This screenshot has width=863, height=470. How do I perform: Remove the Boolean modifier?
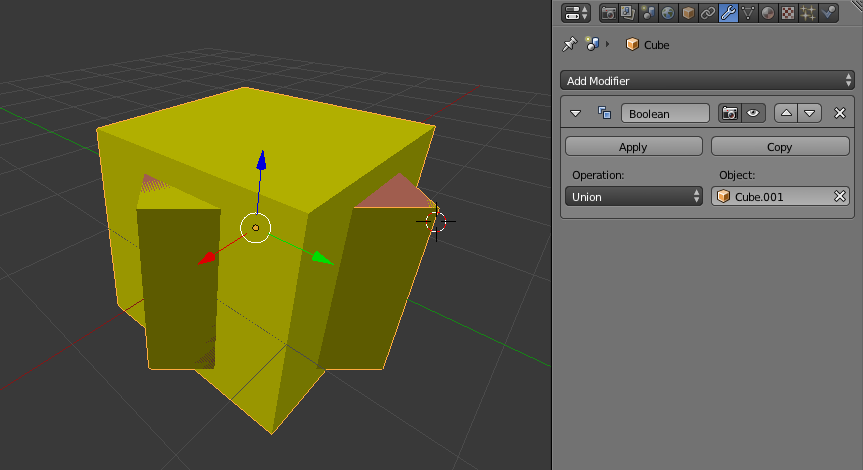pos(839,113)
